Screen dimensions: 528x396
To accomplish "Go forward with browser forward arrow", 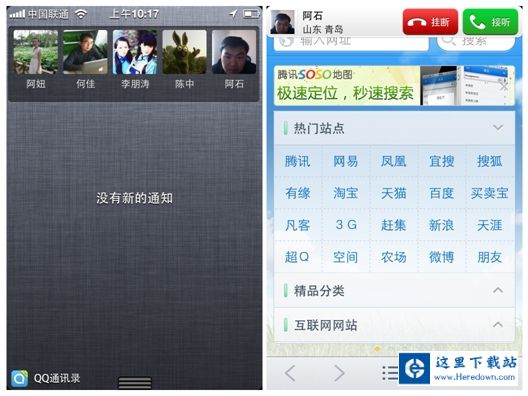I will pos(339,373).
